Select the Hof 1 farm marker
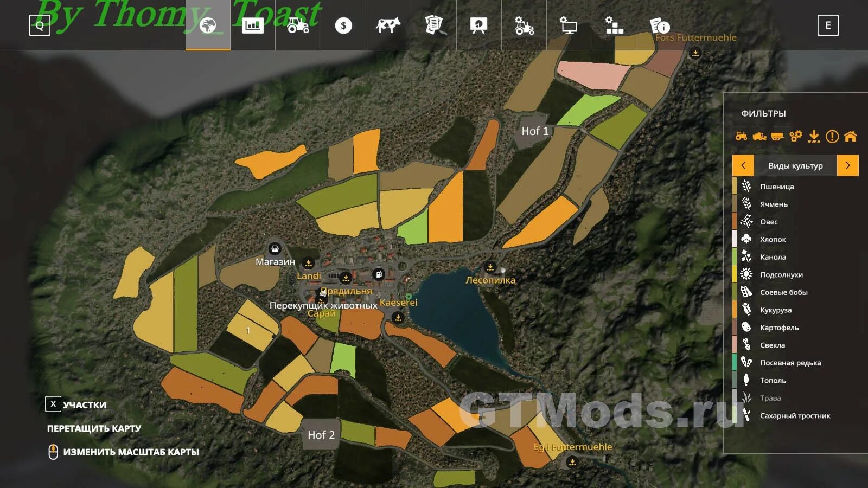 coord(534,131)
